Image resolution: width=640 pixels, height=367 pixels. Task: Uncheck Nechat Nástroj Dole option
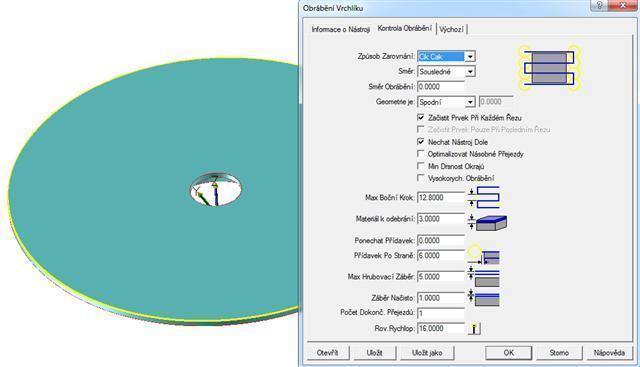[x=421, y=142]
